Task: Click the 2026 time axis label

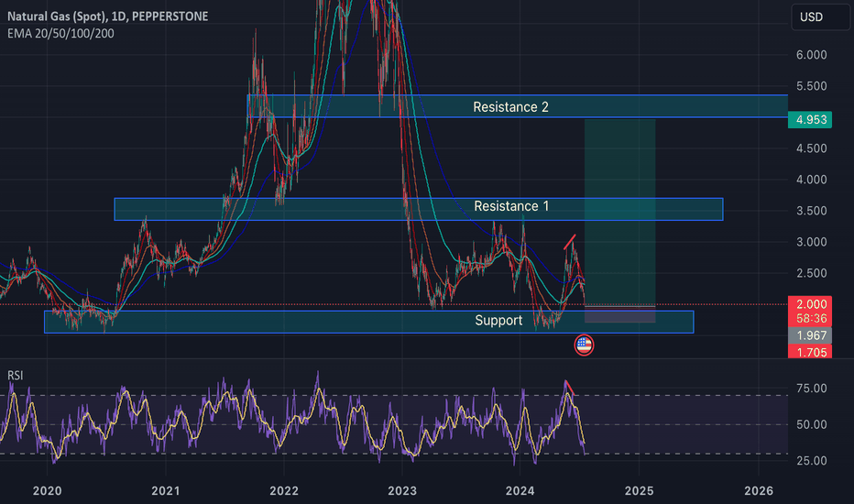Action: (759, 491)
